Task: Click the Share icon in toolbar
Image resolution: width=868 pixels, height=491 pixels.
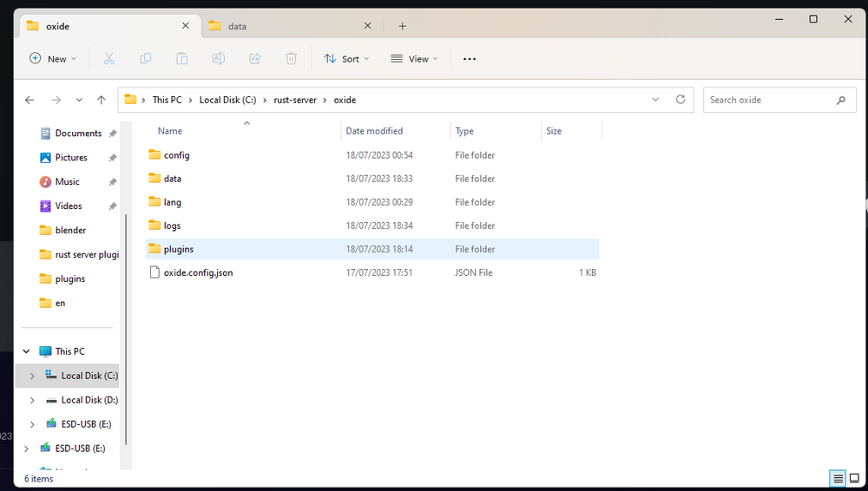Action: (x=255, y=58)
